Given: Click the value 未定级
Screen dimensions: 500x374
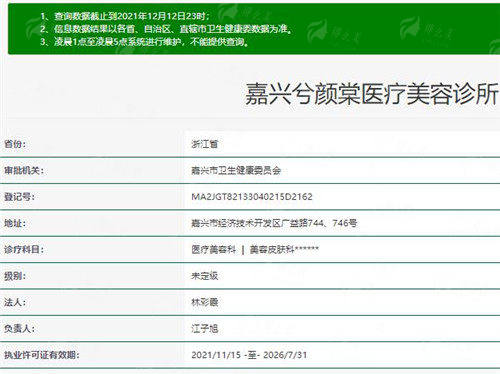Looking at the screenshot, I should pyautogui.click(x=205, y=276).
